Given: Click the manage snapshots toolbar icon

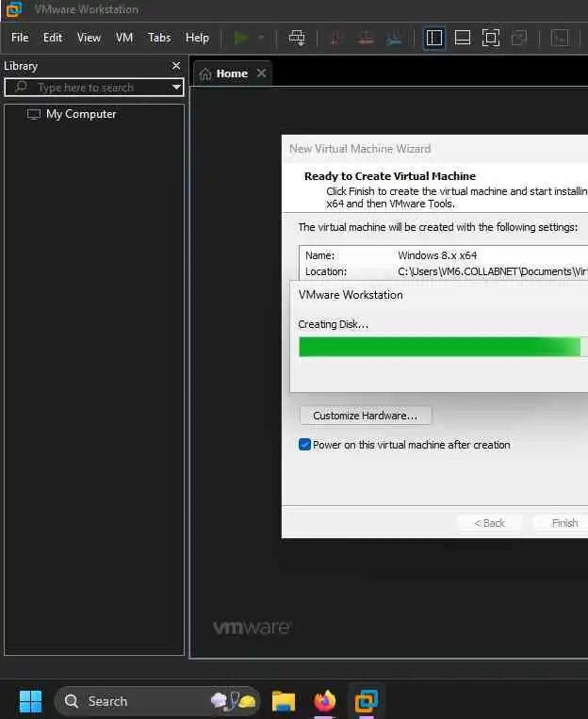Looking at the screenshot, I should 394,38.
